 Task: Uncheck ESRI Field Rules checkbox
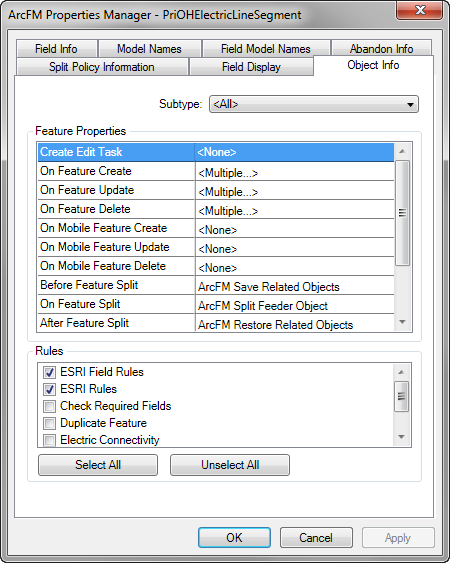click(49, 372)
